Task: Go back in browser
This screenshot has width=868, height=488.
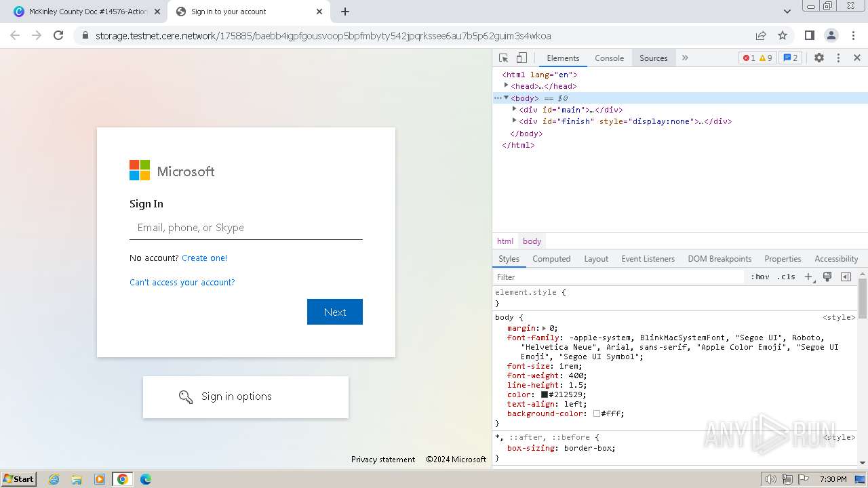Action: 15,35
